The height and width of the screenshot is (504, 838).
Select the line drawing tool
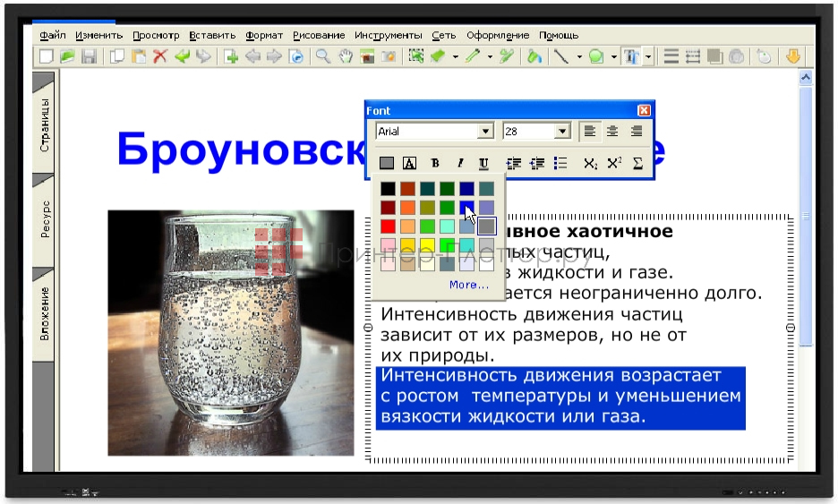560,56
